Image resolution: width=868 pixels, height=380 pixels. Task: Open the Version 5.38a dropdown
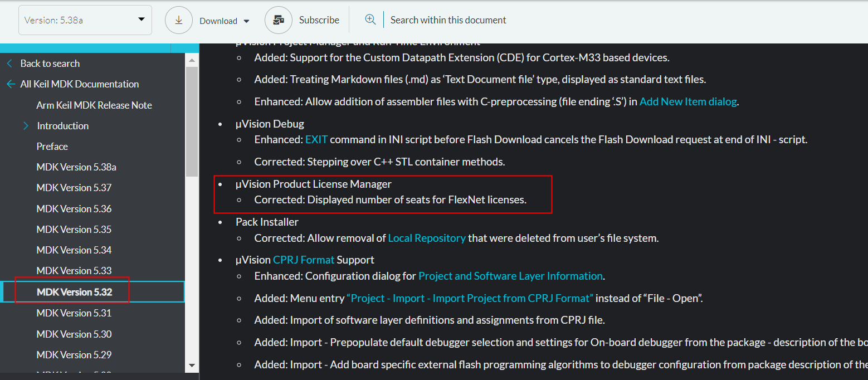(85, 20)
